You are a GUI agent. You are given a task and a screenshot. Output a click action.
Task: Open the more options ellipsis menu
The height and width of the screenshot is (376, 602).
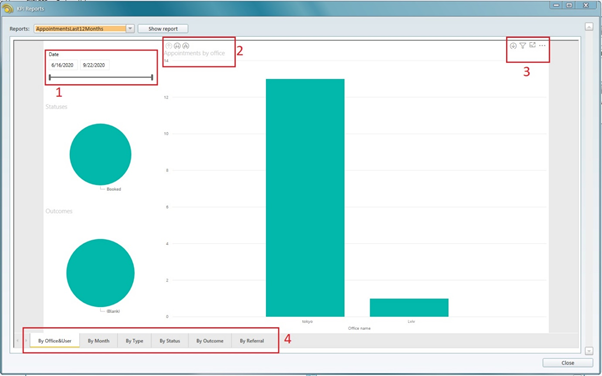(x=542, y=46)
